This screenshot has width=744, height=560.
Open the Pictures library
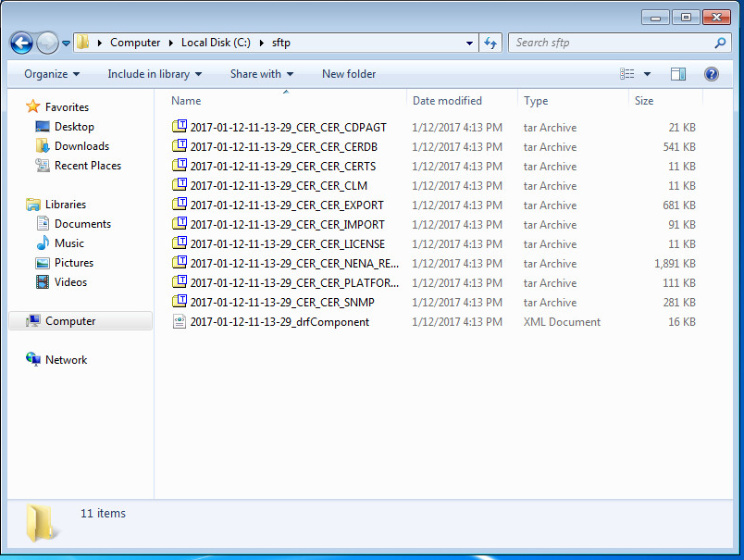(74, 263)
